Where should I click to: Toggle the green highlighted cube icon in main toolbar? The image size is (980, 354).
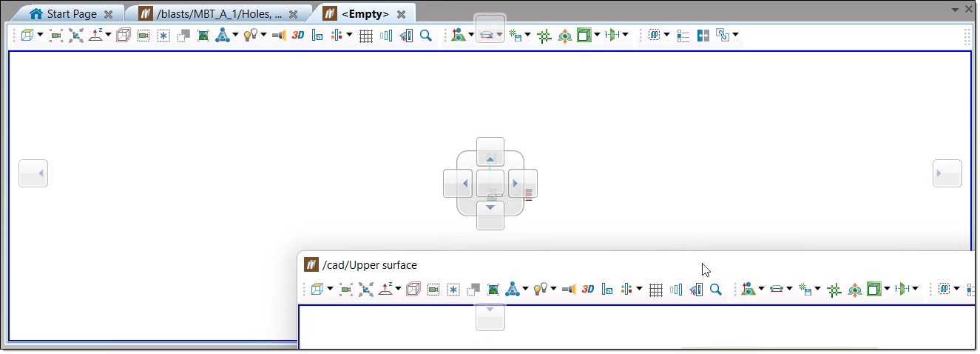click(x=584, y=35)
